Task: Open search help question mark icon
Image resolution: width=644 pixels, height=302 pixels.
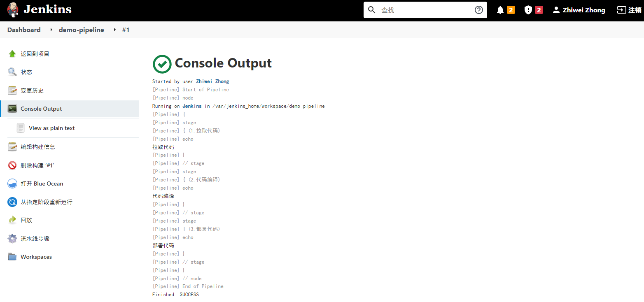Action: click(479, 10)
